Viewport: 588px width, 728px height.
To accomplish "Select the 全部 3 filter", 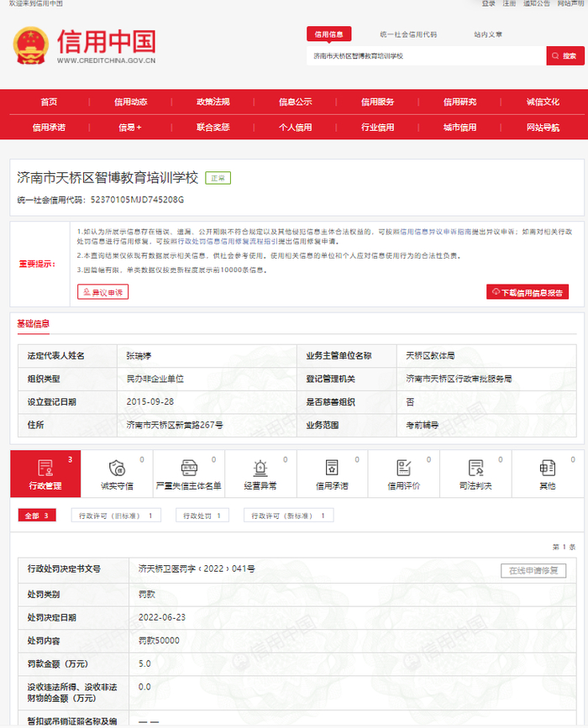I will 37,516.
